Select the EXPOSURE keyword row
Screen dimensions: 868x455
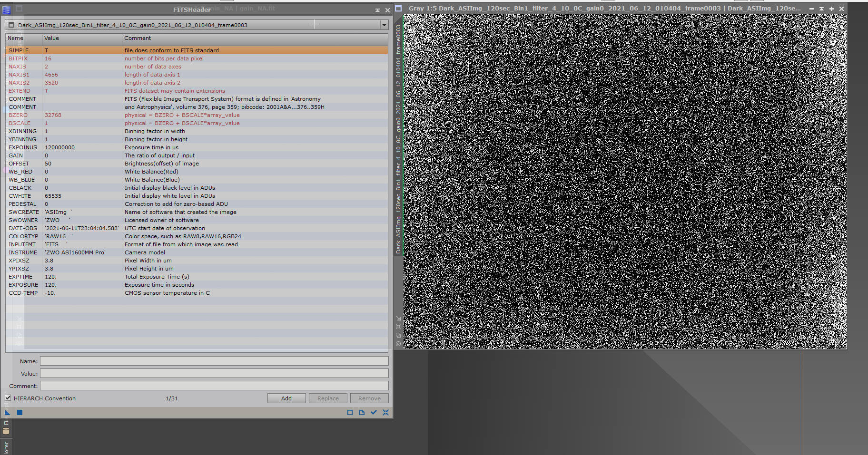click(x=197, y=285)
